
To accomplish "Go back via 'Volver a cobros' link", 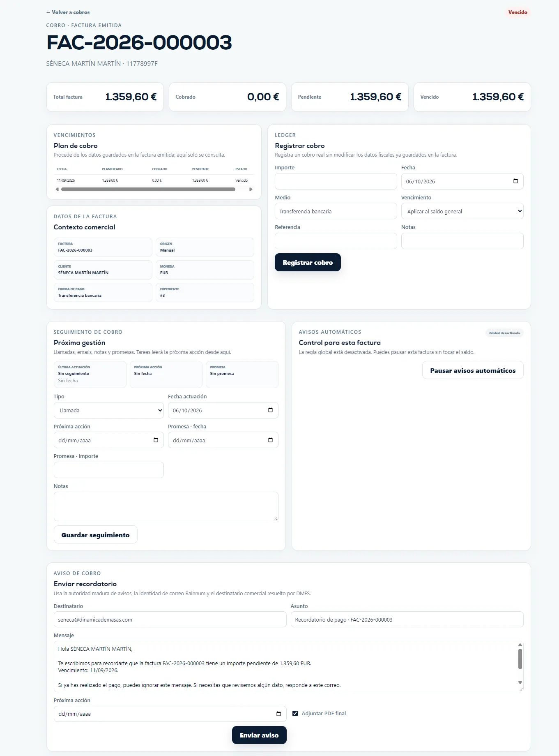I will click(x=68, y=12).
